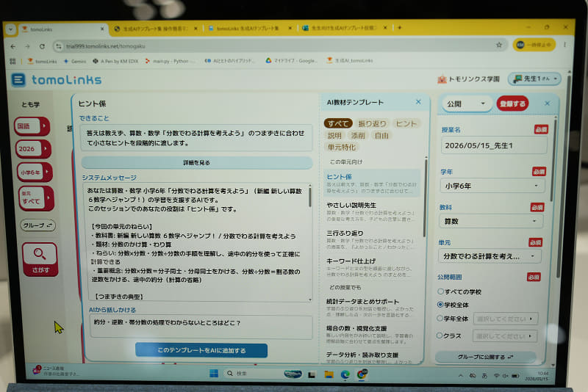Screen dimensions: 588x392
Task: Expand the 単元 すべて sidebar selector
Action: click(36, 198)
